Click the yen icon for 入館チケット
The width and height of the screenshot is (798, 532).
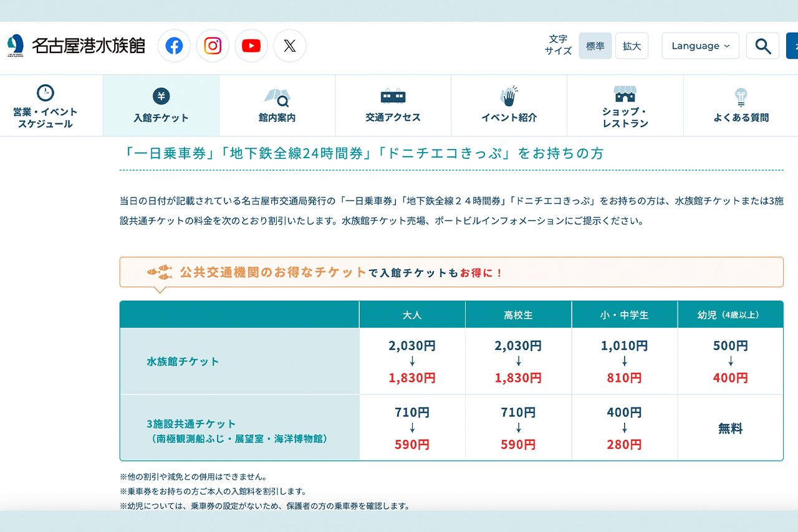pyautogui.click(x=161, y=96)
